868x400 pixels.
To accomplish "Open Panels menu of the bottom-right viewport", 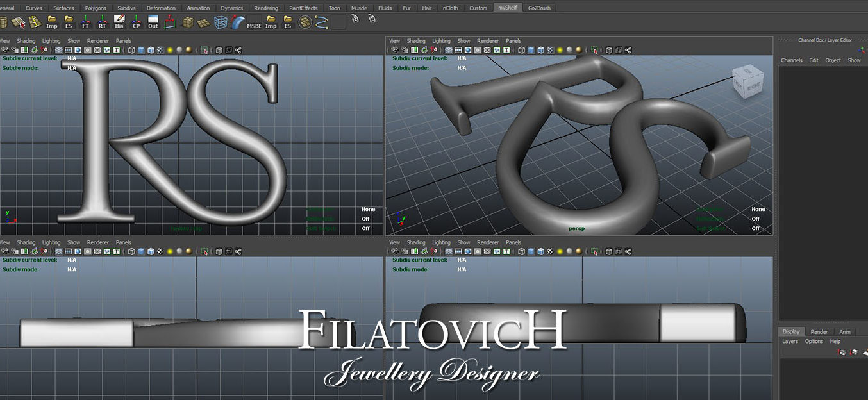I will click(x=513, y=242).
